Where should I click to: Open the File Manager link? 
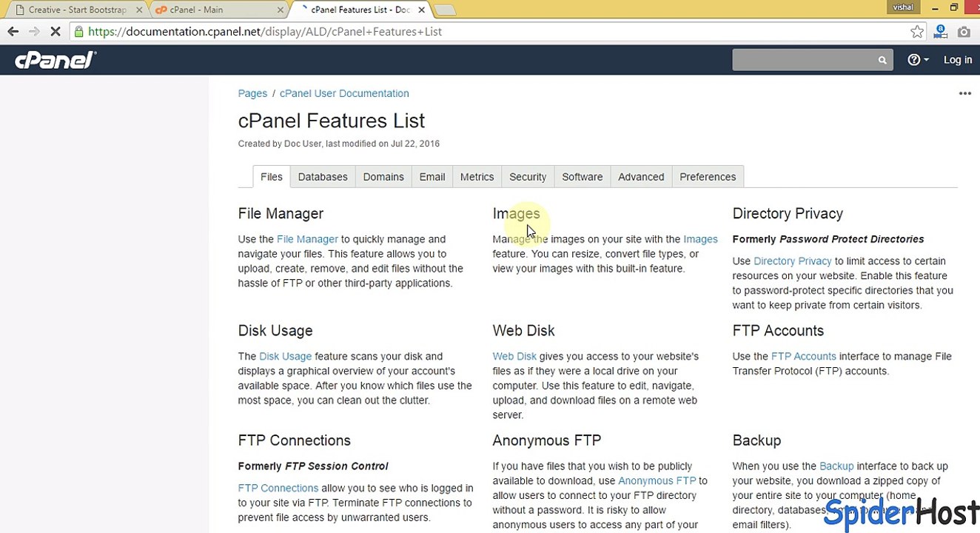[307, 239]
